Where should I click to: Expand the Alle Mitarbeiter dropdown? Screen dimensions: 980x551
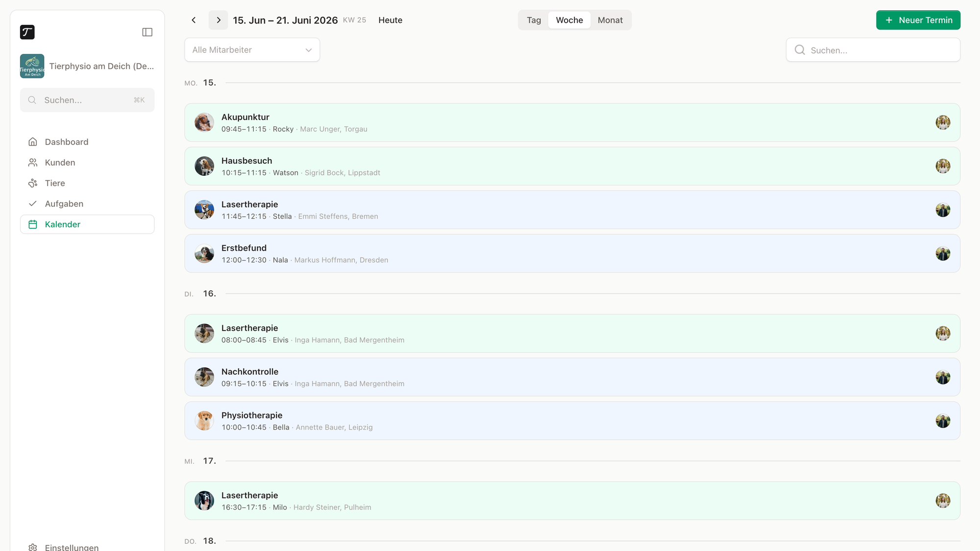(252, 50)
